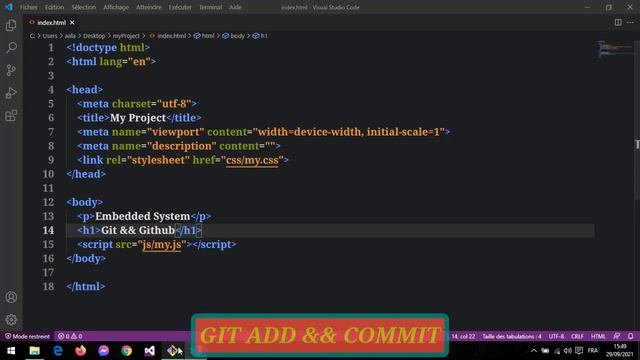Click the Mode restreint status item
The image size is (640, 360).
27,336
